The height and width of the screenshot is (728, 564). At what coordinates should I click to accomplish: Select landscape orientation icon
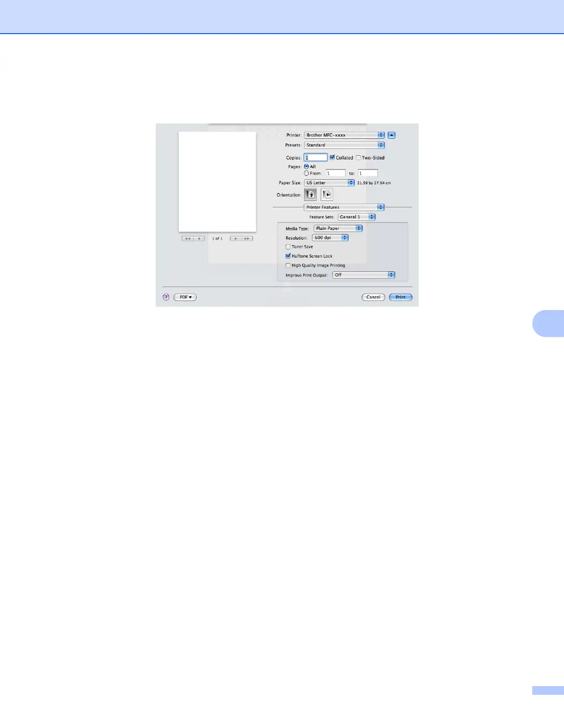pyautogui.click(x=327, y=194)
